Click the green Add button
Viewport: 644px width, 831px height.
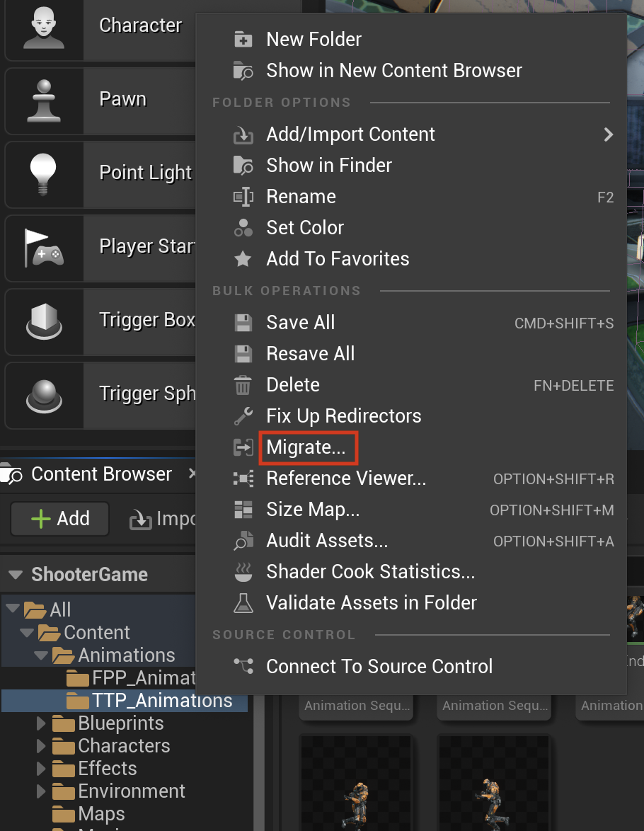pyautogui.click(x=60, y=518)
